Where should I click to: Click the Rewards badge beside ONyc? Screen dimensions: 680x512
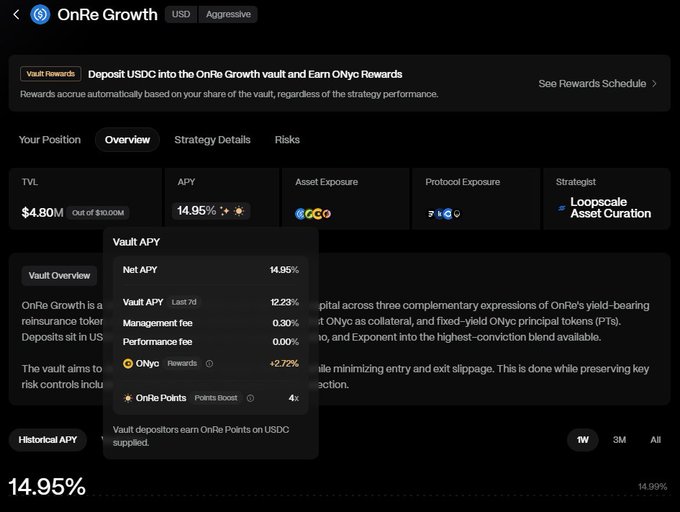[182, 363]
